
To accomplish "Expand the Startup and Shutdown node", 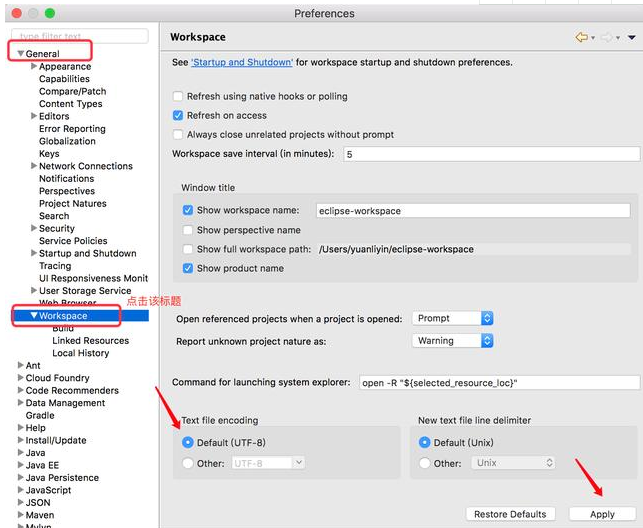I will click(x=34, y=254).
